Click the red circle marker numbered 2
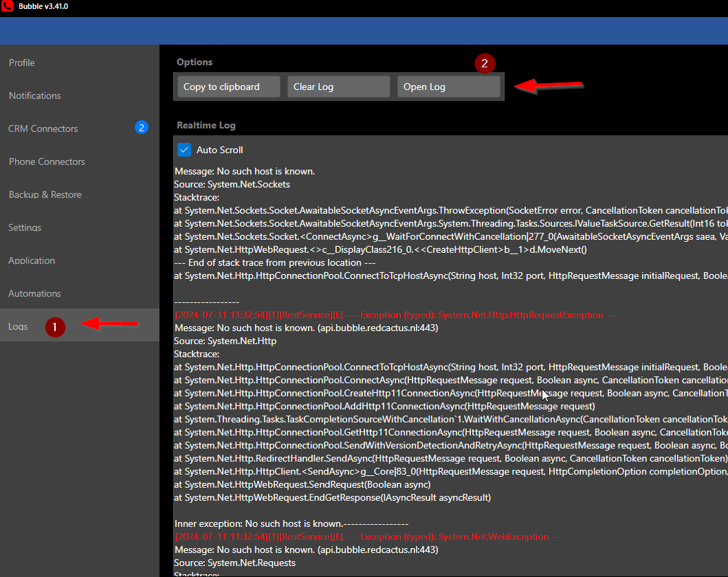 (x=485, y=64)
